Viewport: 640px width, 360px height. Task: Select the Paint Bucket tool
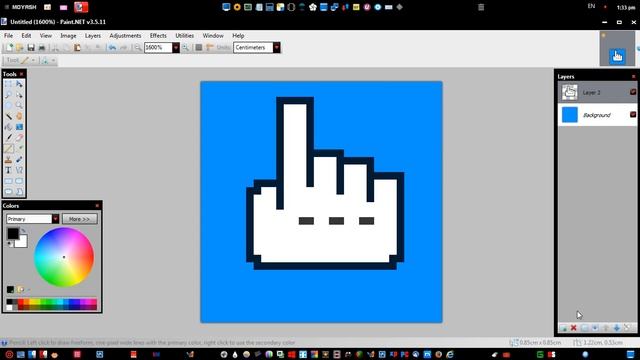(8, 127)
